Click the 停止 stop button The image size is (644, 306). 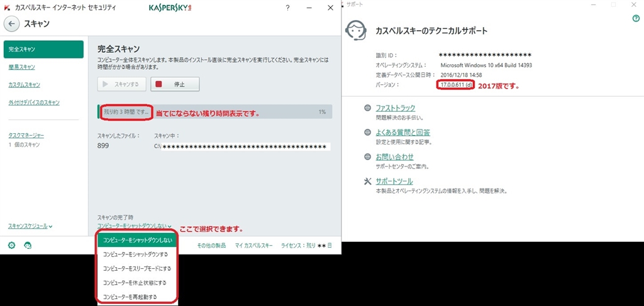coord(175,84)
